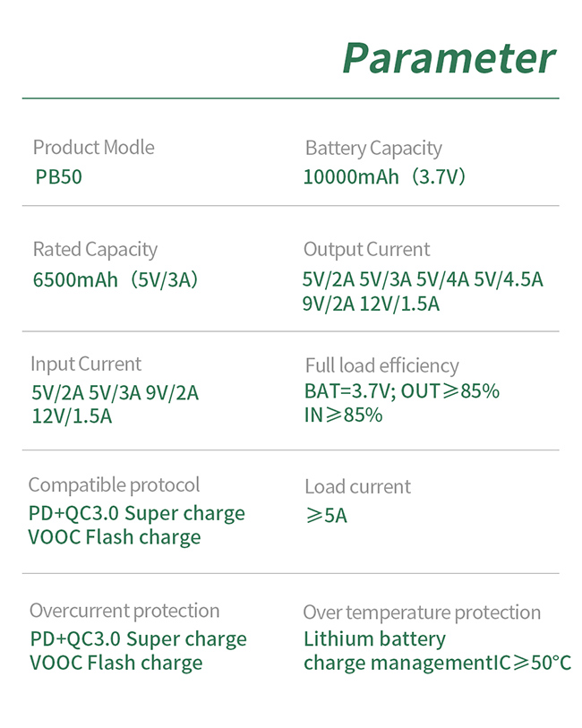
Task: Select the Compatible protocol label
Action: 115,485
